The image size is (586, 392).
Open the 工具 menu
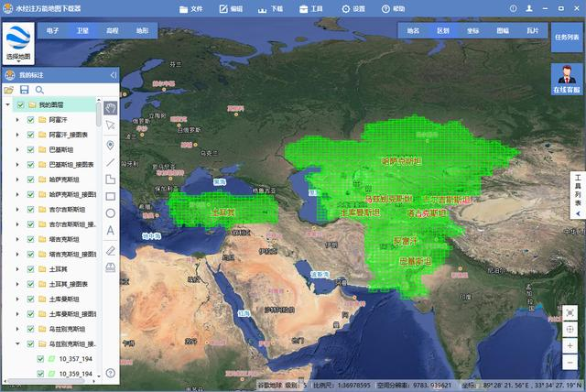click(x=311, y=8)
